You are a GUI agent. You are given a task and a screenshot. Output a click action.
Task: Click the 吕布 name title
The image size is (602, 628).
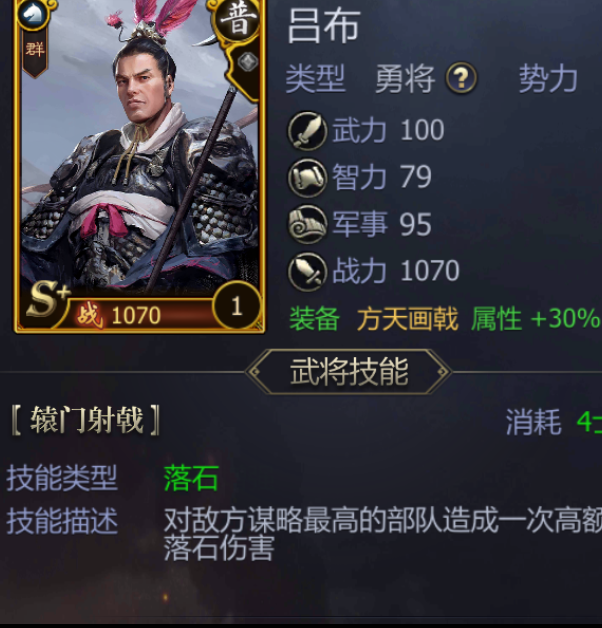(324, 26)
